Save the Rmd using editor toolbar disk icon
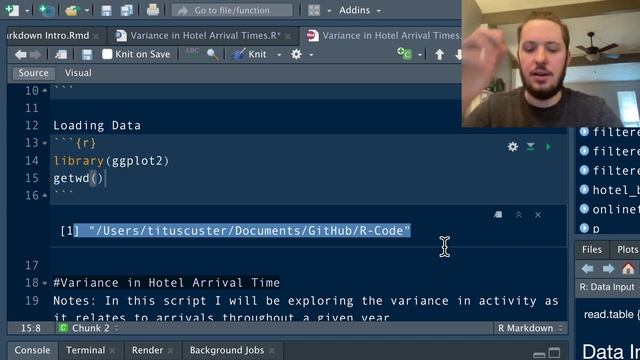640x360 pixels. click(87, 54)
